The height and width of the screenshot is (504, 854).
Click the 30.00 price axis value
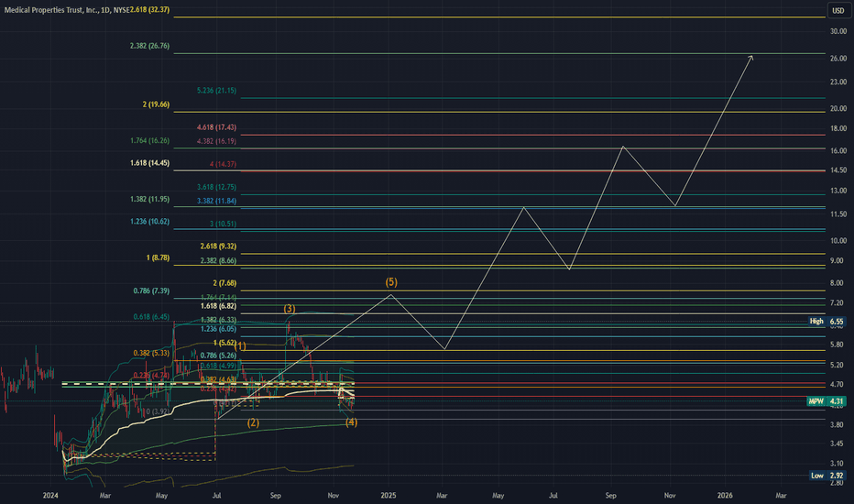point(838,31)
